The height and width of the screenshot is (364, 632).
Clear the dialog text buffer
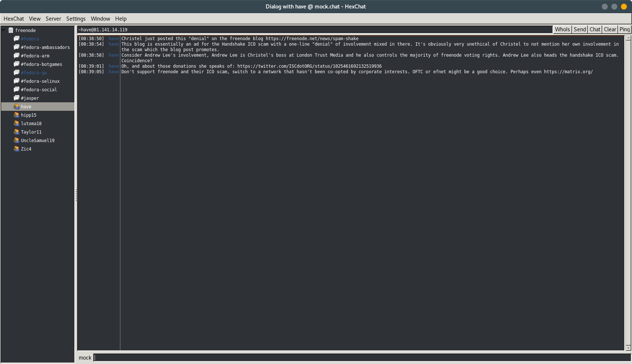coord(610,29)
